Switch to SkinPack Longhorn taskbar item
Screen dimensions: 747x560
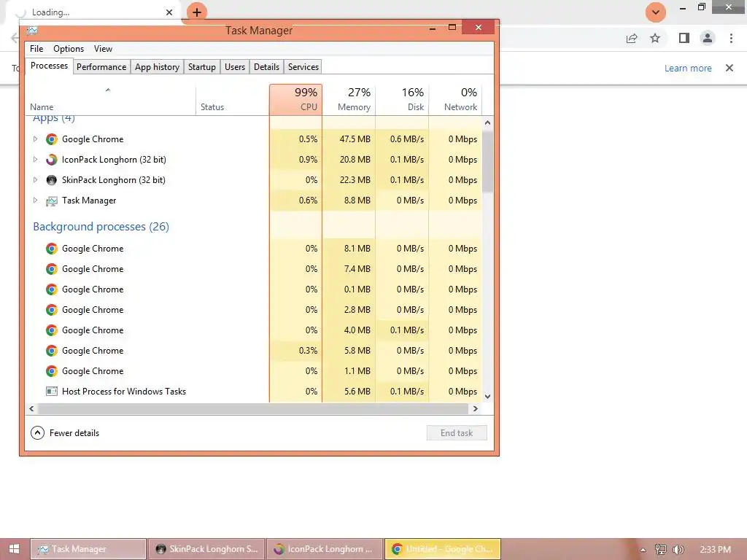tap(206, 549)
